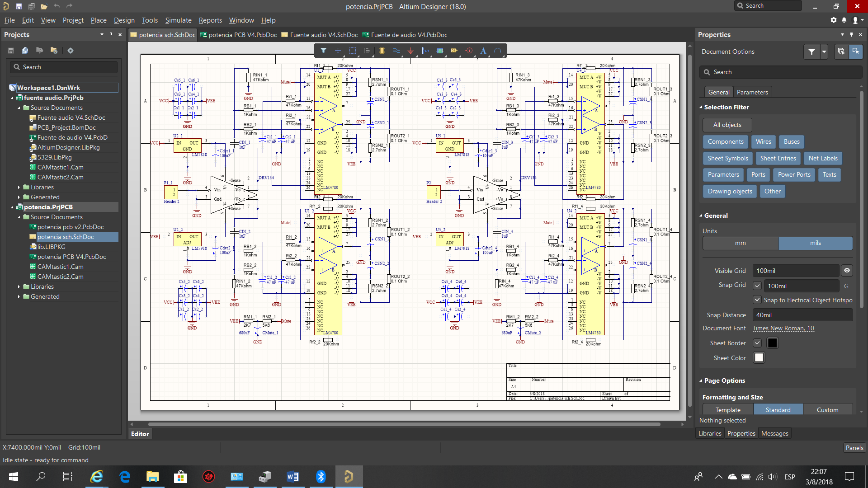Click the filter funnel in Properties panel
Viewport: 868px width, 488px height.
point(811,52)
